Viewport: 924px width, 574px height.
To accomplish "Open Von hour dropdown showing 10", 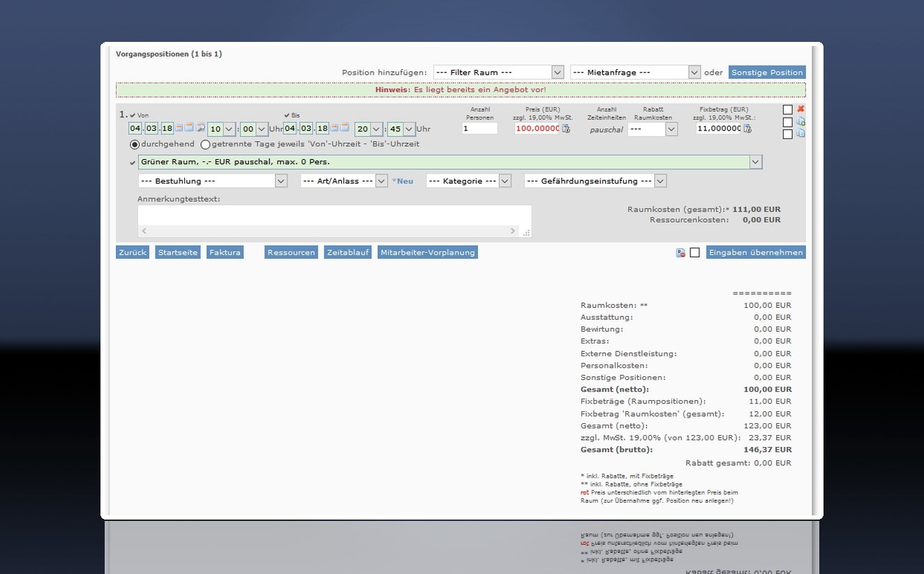I will [221, 128].
